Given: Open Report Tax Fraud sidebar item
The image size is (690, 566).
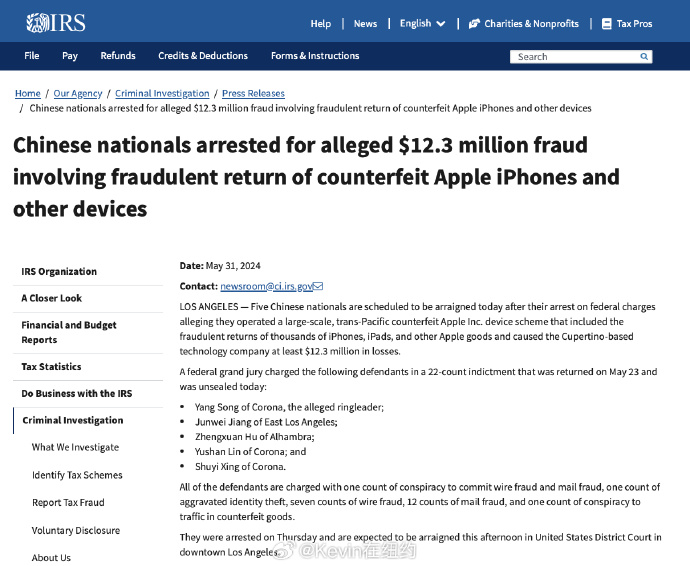Looking at the screenshot, I should 68,503.
